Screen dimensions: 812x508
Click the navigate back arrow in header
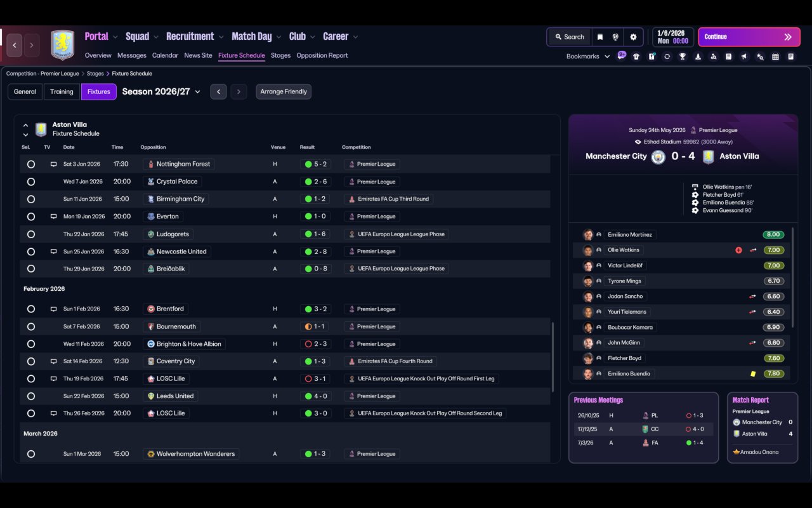15,46
